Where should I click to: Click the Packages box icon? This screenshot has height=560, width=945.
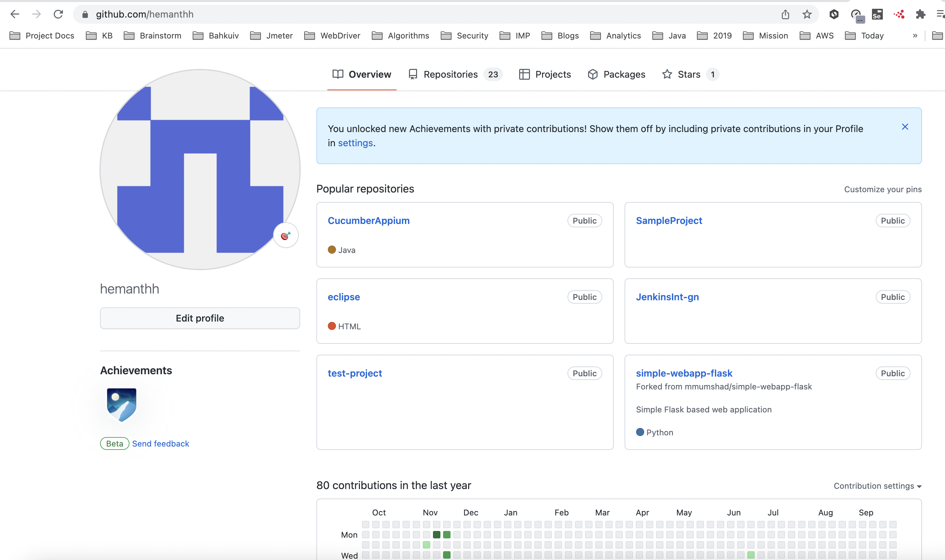point(592,74)
